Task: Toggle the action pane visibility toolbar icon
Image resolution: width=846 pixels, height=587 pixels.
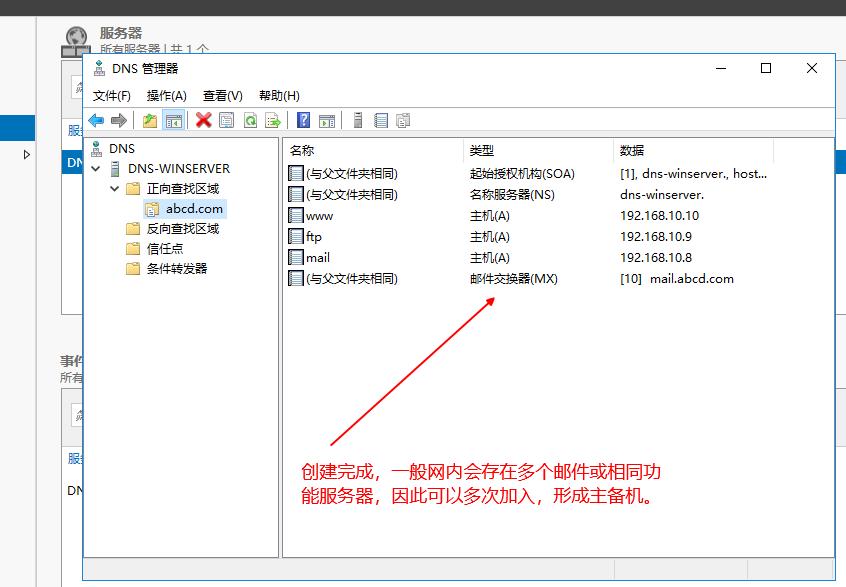Action: tap(327, 120)
